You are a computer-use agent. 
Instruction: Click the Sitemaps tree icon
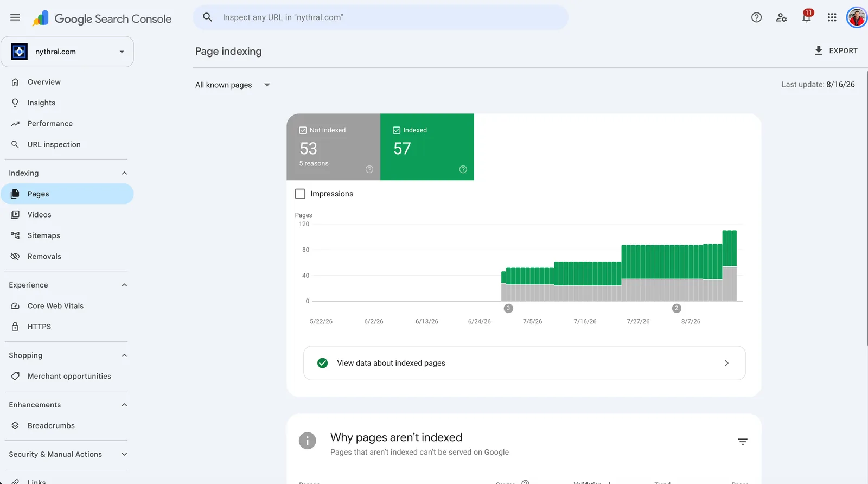click(x=15, y=235)
